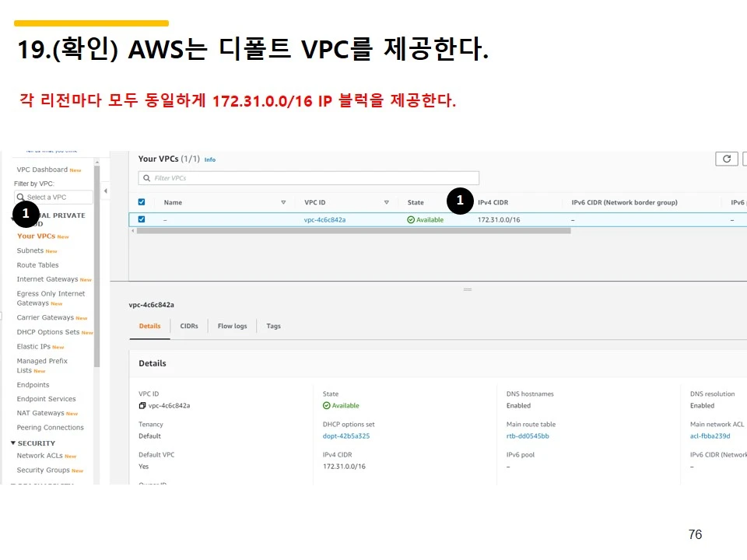Open main route table rtb-dd0545bb
This screenshot has width=747, height=560.
528,436
